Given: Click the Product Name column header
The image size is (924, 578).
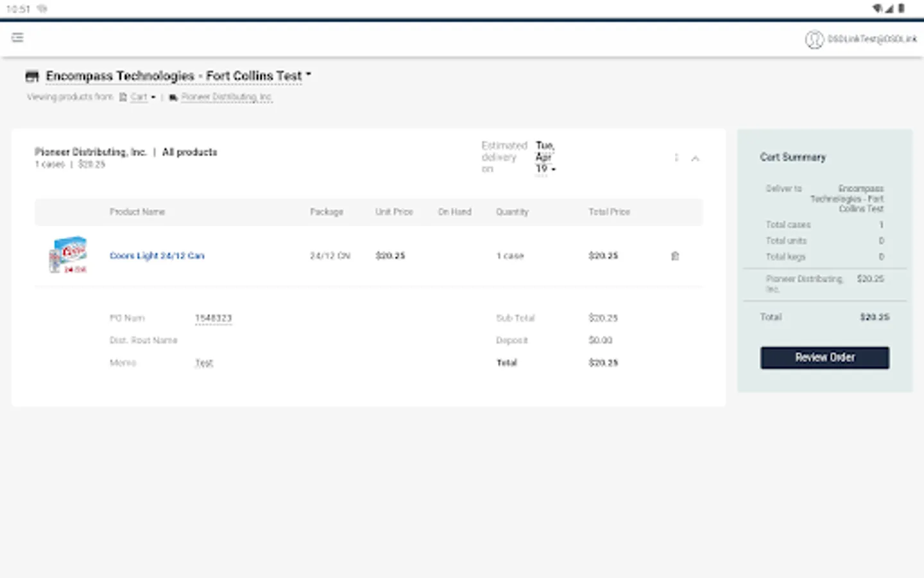Looking at the screenshot, I should tap(137, 212).
